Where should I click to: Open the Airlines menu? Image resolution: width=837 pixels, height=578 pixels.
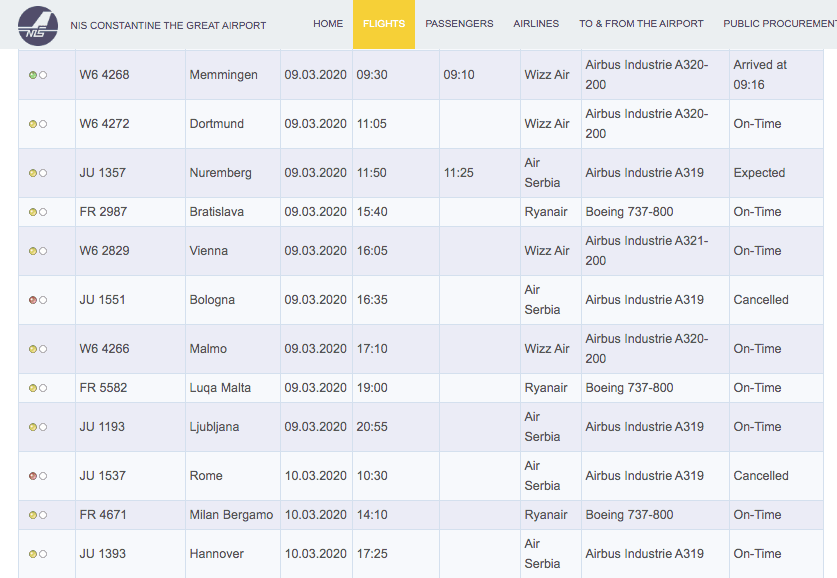click(x=536, y=24)
